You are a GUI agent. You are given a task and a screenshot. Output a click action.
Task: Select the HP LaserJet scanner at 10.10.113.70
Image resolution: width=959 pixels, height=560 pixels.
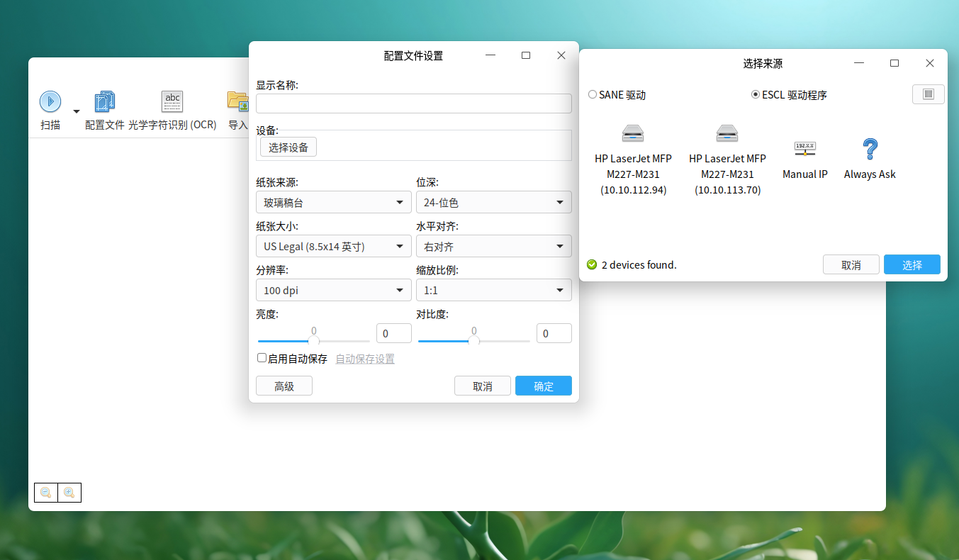[727, 159]
